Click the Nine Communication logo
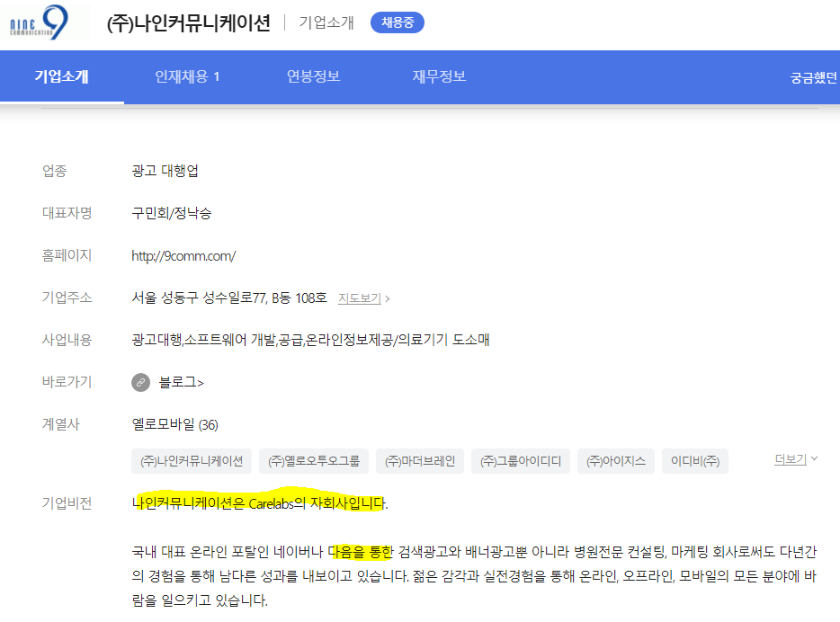The height and width of the screenshot is (622, 840). [39, 22]
